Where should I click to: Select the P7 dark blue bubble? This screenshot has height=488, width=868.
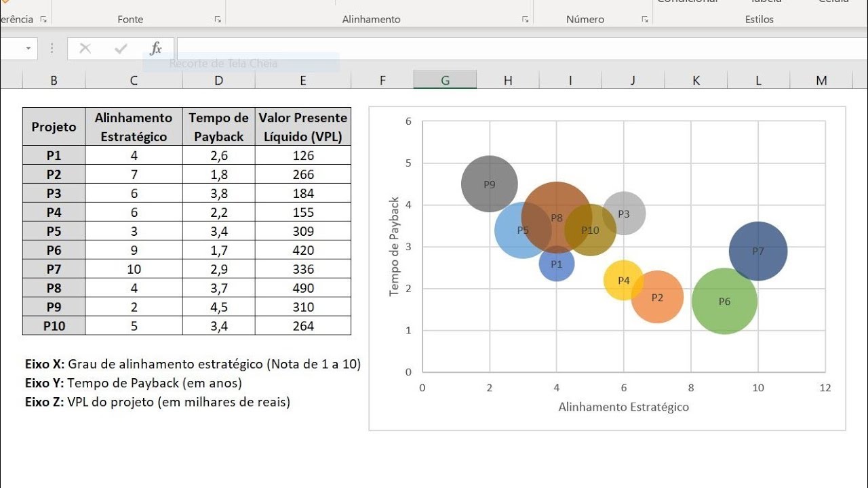click(x=758, y=251)
